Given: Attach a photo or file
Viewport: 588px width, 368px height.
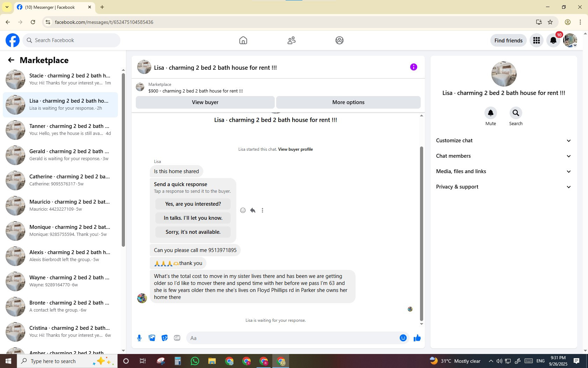Looking at the screenshot, I should coord(152,338).
